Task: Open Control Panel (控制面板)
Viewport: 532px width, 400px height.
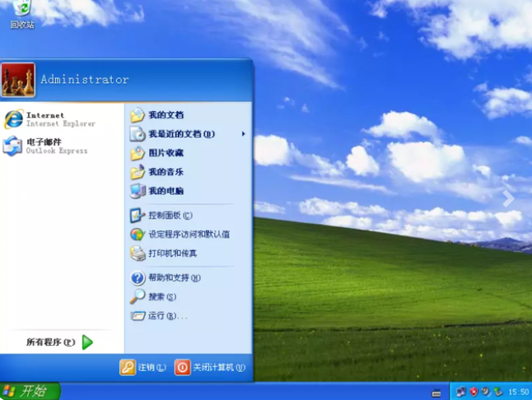Action: coord(169,216)
